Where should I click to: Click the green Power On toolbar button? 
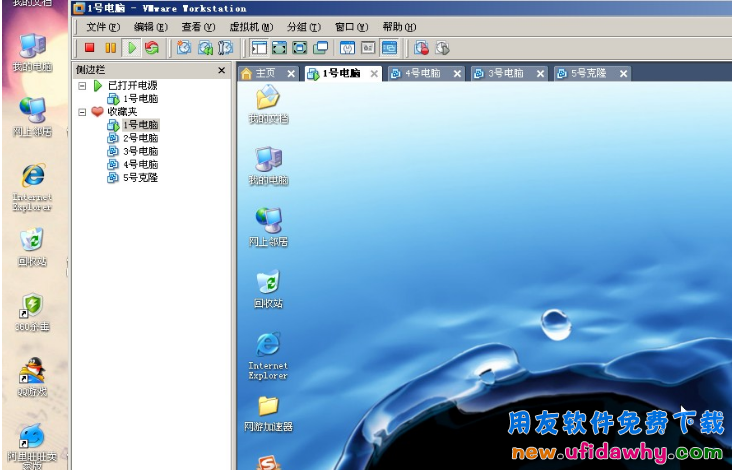tap(130, 47)
